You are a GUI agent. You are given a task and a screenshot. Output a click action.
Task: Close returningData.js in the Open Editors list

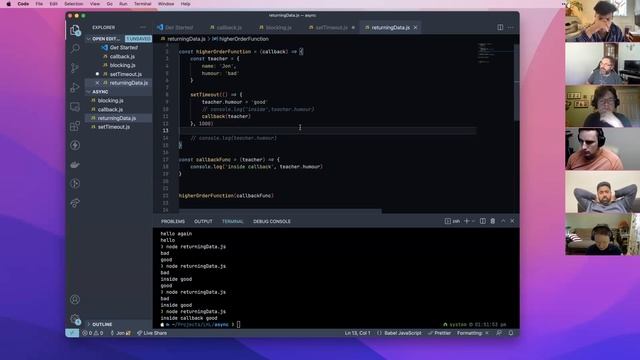click(x=97, y=83)
